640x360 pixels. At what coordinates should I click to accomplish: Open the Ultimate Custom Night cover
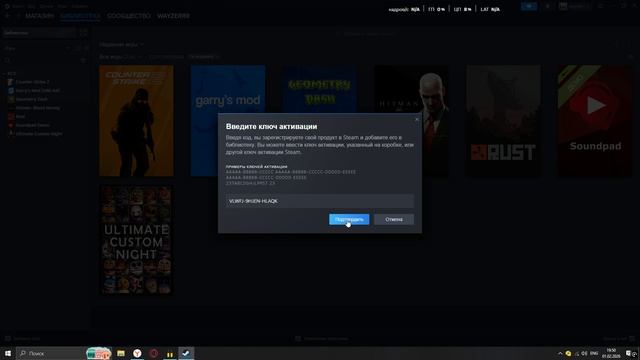coord(136,240)
